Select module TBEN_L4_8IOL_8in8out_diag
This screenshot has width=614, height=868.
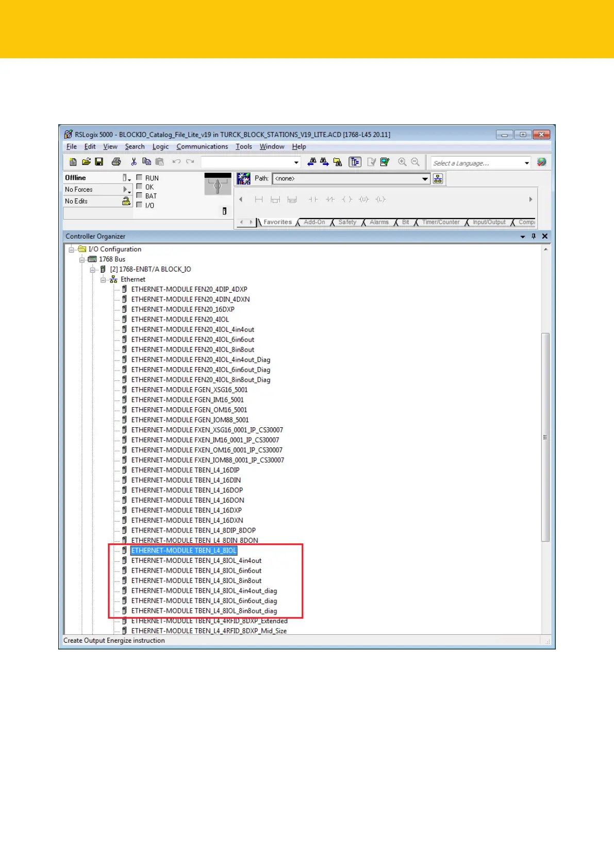204,611
